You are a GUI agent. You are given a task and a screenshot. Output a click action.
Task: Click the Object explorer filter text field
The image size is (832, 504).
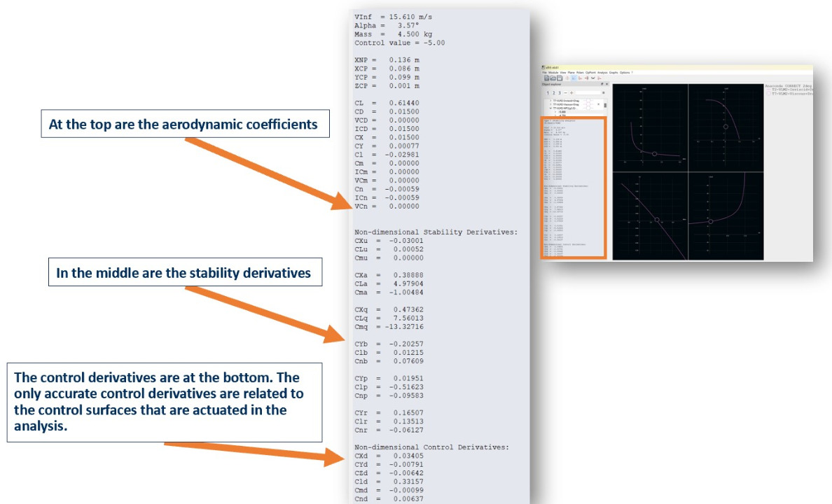pyautogui.click(x=588, y=92)
